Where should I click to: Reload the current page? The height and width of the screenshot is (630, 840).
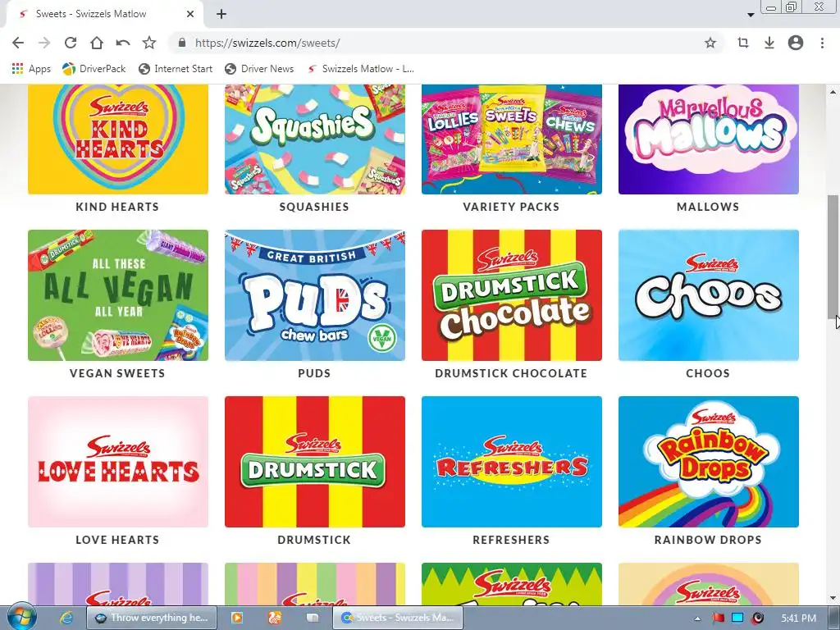tap(71, 43)
